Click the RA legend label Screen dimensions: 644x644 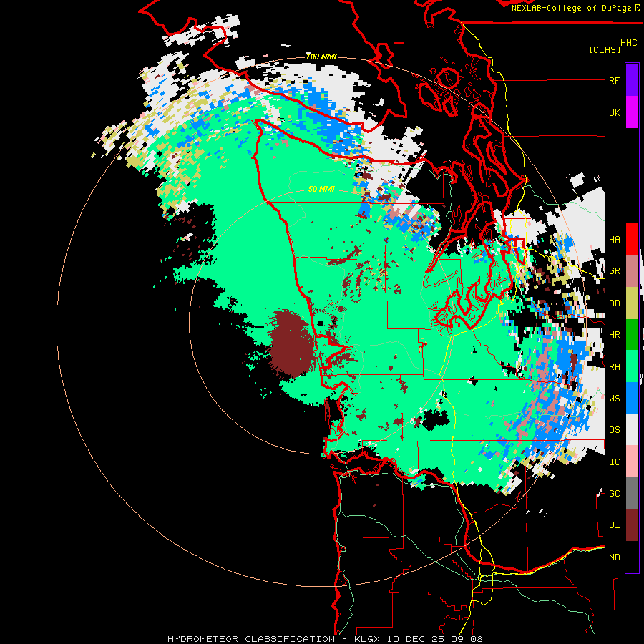click(614, 367)
